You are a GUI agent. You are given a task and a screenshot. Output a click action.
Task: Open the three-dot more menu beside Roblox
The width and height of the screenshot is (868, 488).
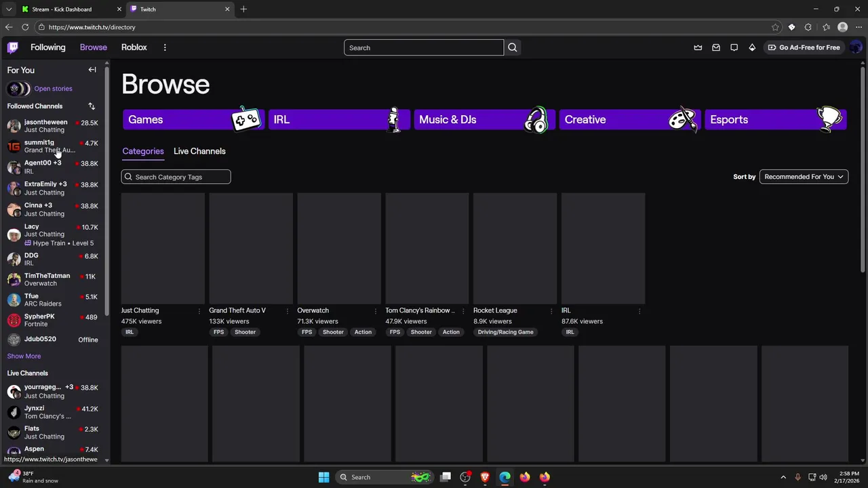tap(165, 47)
